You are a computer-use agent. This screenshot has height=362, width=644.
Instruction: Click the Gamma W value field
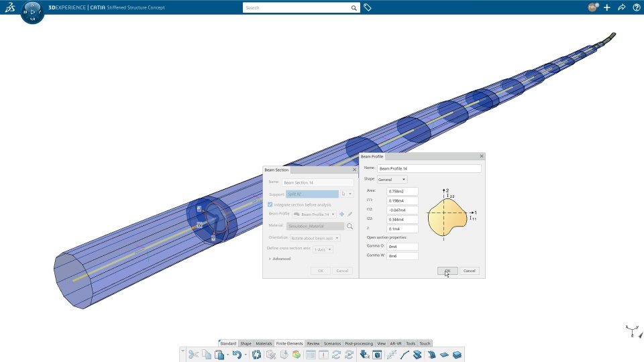click(402, 256)
